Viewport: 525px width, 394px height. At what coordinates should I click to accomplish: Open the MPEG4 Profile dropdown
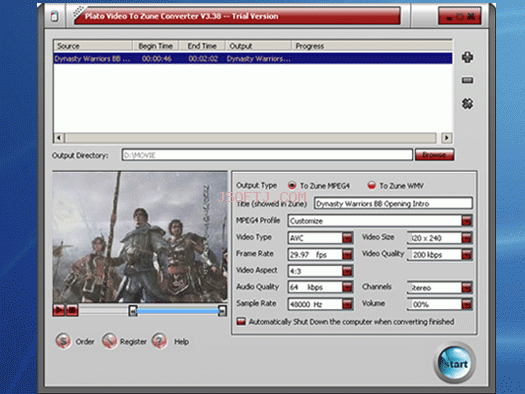coord(466,221)
